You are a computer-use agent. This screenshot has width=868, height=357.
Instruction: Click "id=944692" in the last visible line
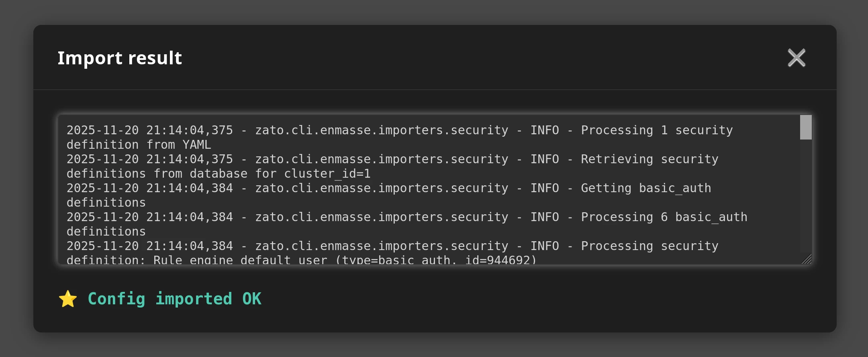coord(500,260)
